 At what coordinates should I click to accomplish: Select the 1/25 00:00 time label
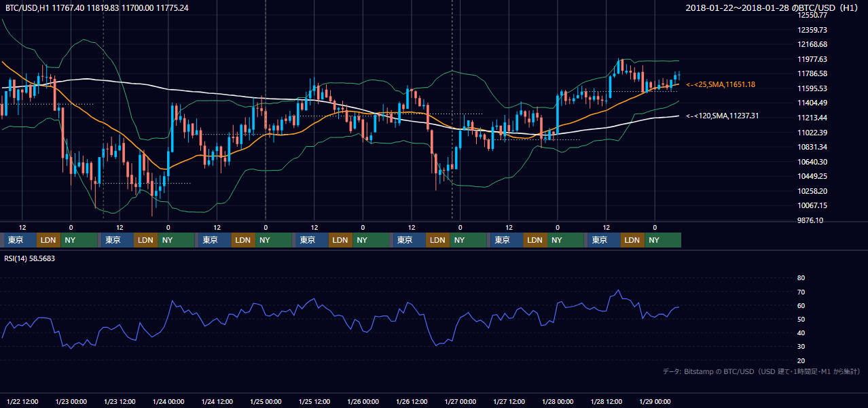click(266, 401)
